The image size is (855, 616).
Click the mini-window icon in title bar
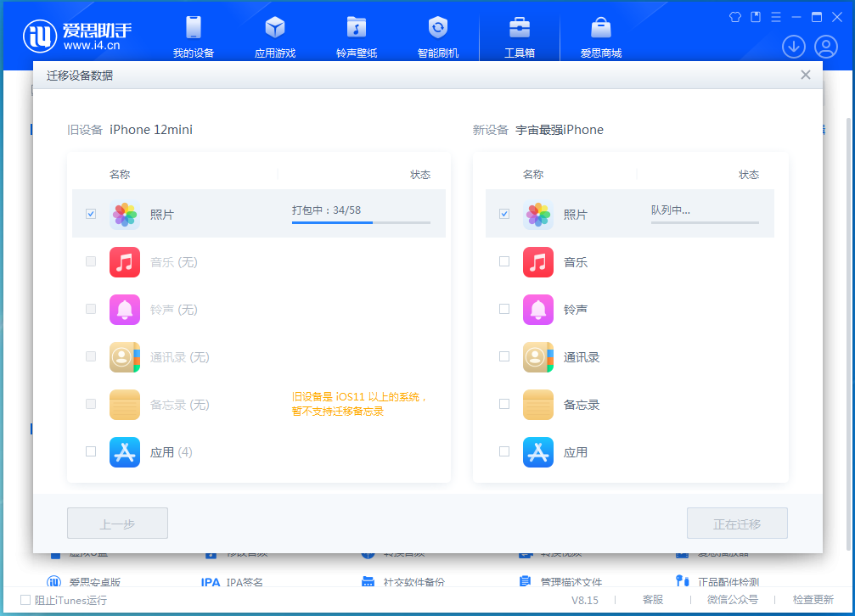pos(756,18)
